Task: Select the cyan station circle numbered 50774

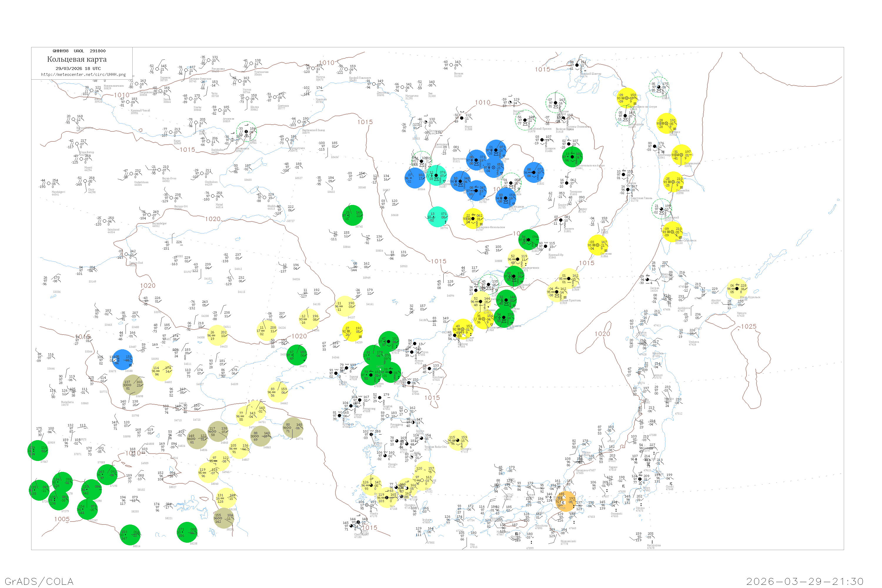Action: click(x=438, y=217)
